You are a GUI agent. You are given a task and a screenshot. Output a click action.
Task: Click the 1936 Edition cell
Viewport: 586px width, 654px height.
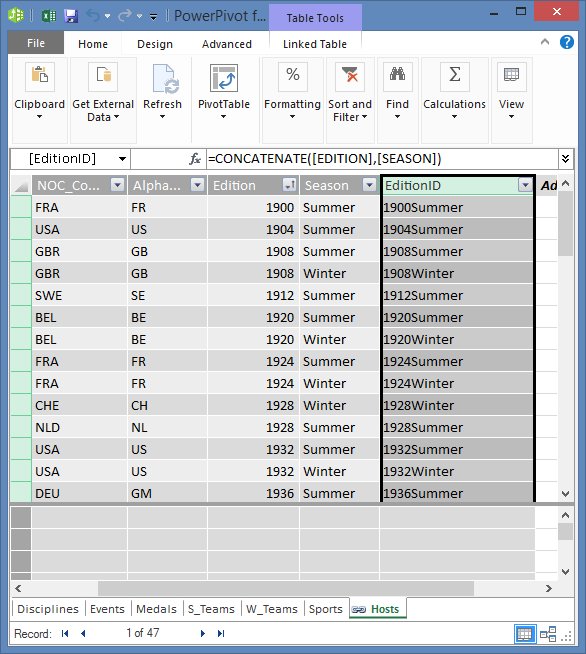[x=253, y=493]
